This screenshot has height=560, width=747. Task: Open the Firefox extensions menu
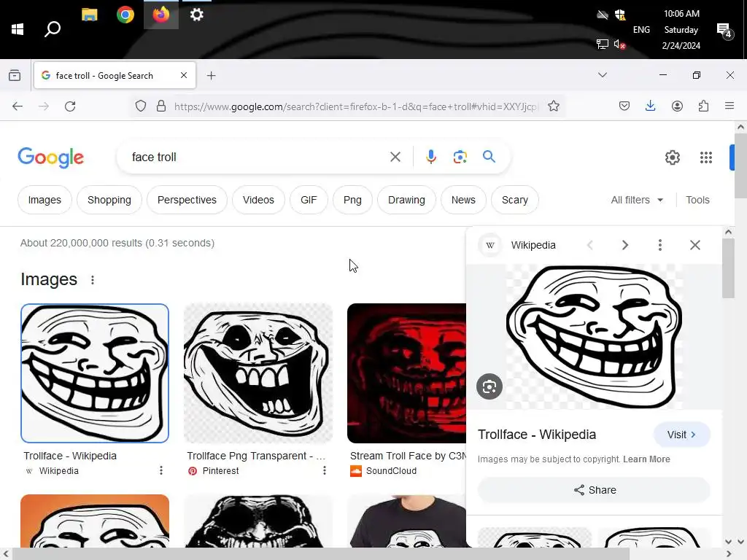703,106
